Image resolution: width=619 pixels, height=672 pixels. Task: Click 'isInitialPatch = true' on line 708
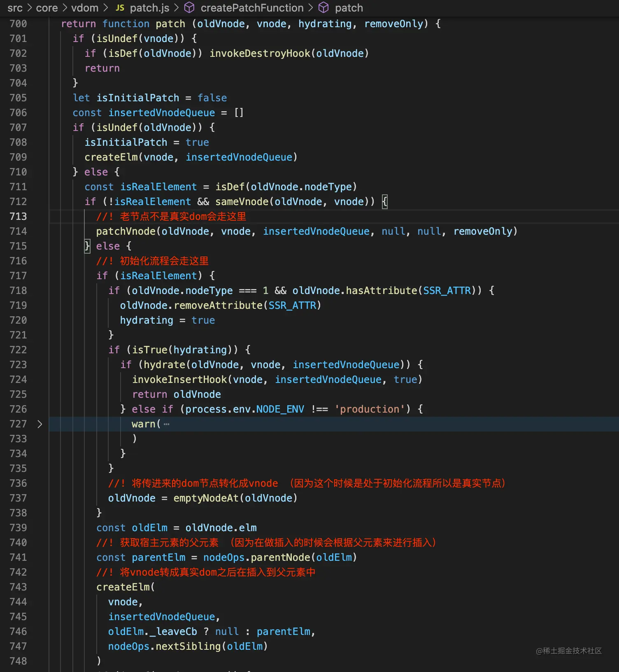coord(147,142)
